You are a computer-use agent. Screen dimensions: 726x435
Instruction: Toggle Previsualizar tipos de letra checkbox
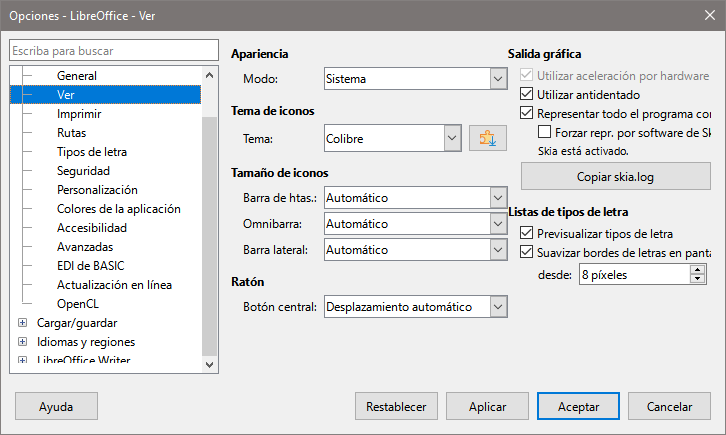[x=526, y=233]
